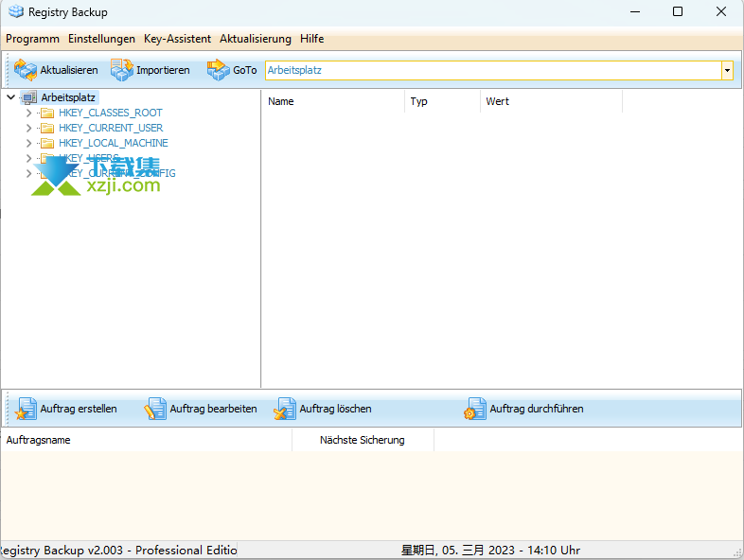Close the Registry Backup window
Screen dimensions: 744x560
tap(720, 12)
